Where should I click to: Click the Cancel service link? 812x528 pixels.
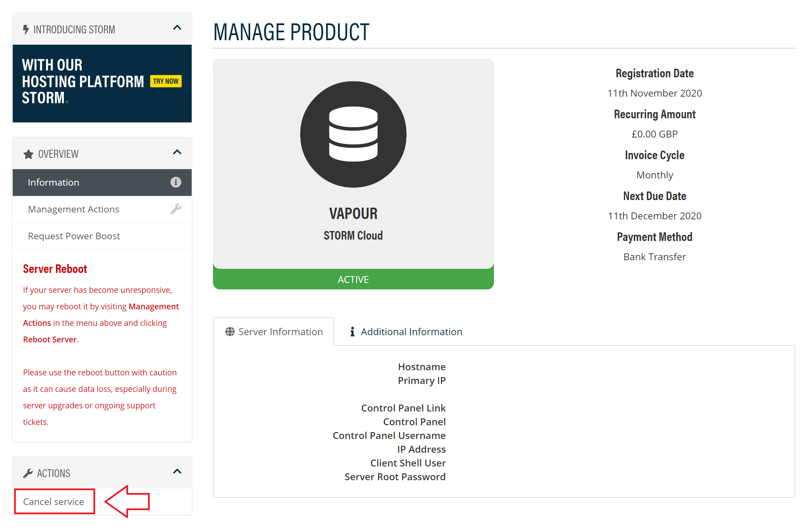pos(54,502)
